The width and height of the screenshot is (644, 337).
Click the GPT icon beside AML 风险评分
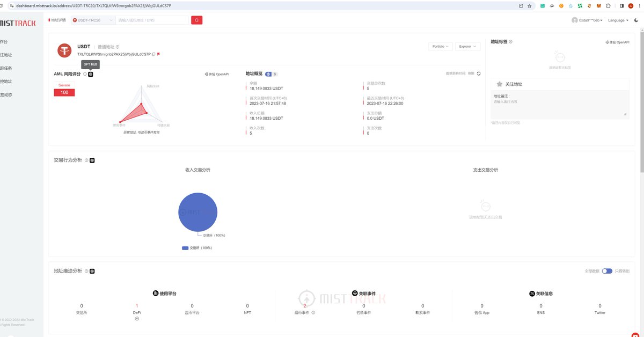coord(91,74)
